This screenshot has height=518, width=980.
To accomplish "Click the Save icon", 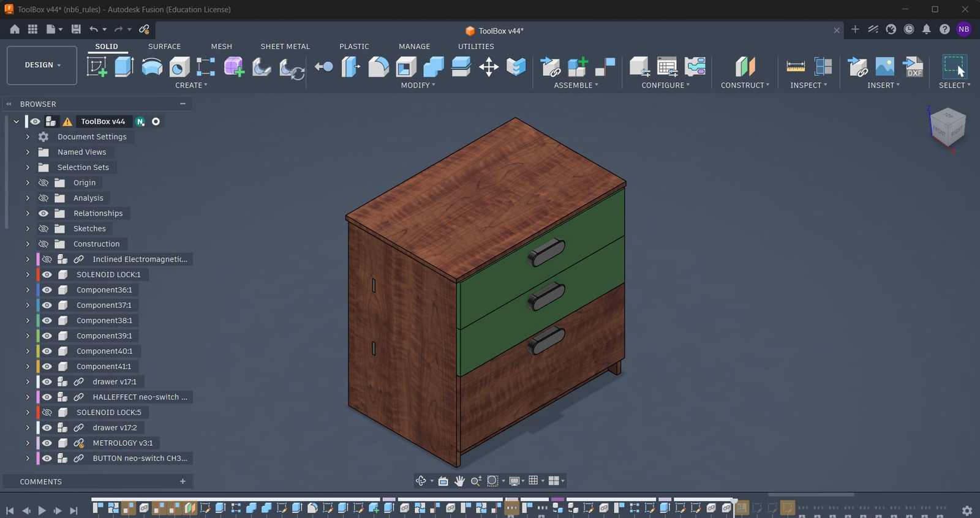I will click(x=76, y=29).
